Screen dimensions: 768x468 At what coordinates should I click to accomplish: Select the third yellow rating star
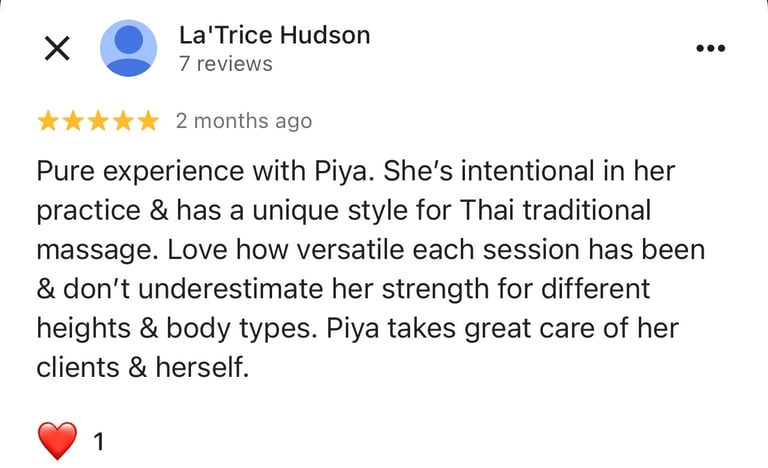coord(98,121)
